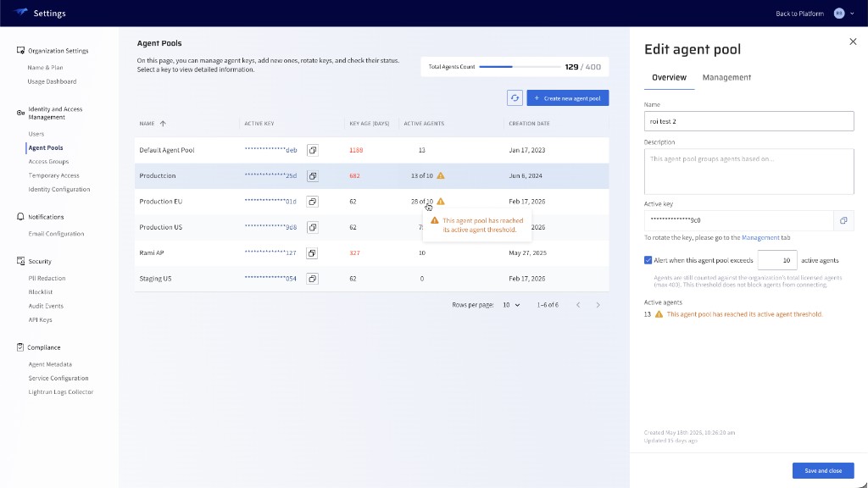Open Agent Metadata page
Viewport: 868px width, 488px height.
pyautogui.click(x=50, y=364)
